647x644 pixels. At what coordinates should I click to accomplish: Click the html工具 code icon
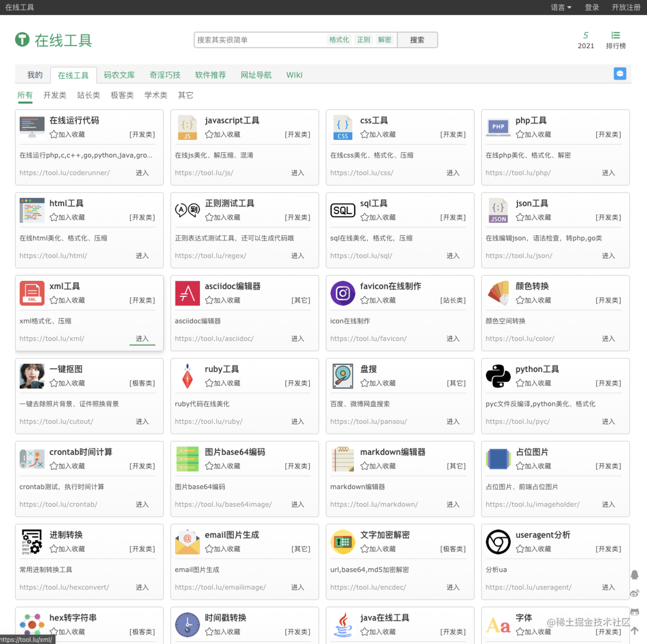32,210
